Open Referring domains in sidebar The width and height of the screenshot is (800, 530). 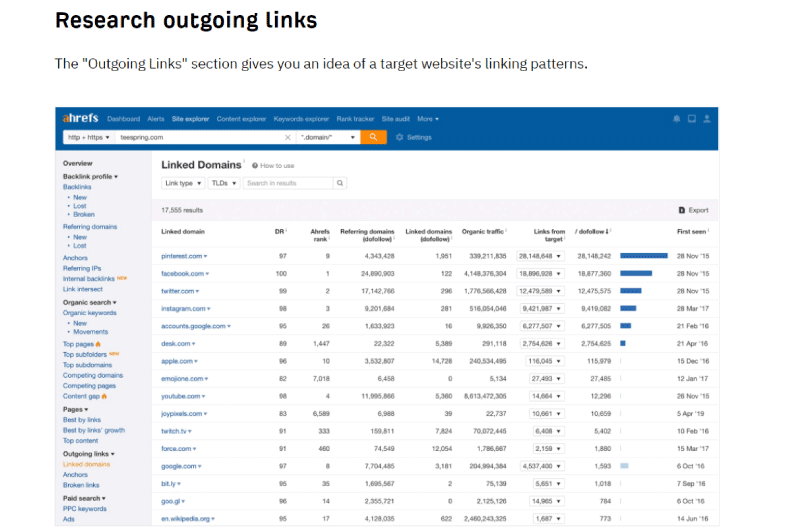tap(90, 226)
